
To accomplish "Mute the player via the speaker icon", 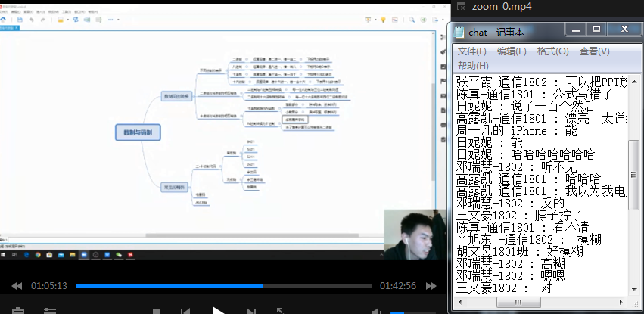I will click(x=377, y=312).
